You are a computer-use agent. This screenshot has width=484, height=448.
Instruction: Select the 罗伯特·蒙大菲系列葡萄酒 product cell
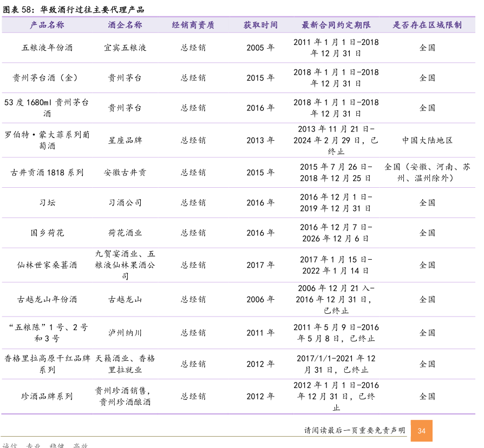[x=47, y=140]
